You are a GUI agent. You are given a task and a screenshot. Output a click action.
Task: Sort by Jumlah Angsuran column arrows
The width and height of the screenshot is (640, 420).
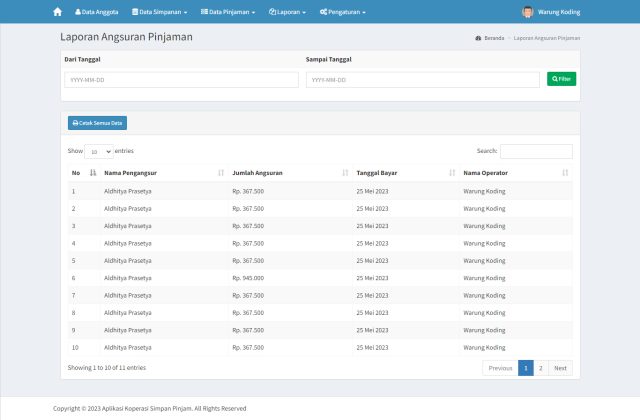(x=345, y=173)
